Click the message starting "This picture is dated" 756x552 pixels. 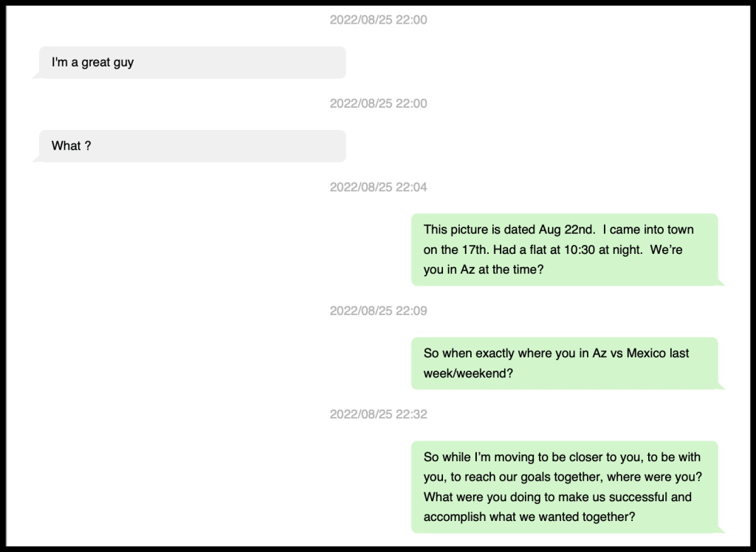(565, 249)
